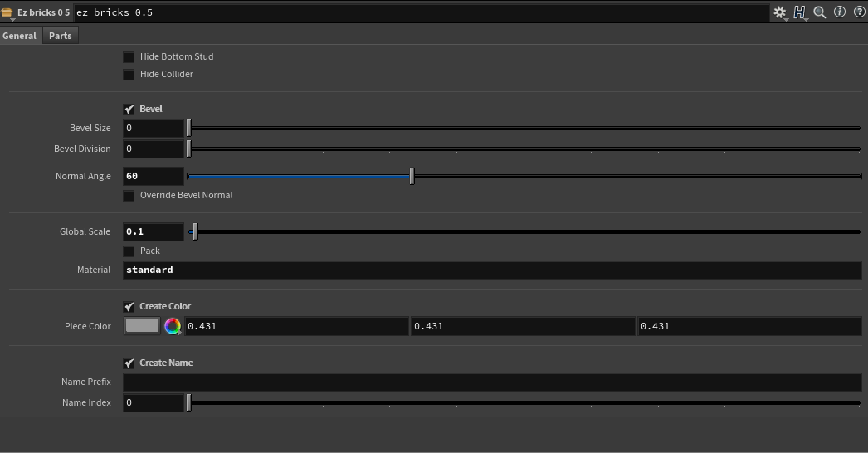Click the Bevel Division value field
The height and width of the screenshot is (453, 868).
(x=154, y=149)
